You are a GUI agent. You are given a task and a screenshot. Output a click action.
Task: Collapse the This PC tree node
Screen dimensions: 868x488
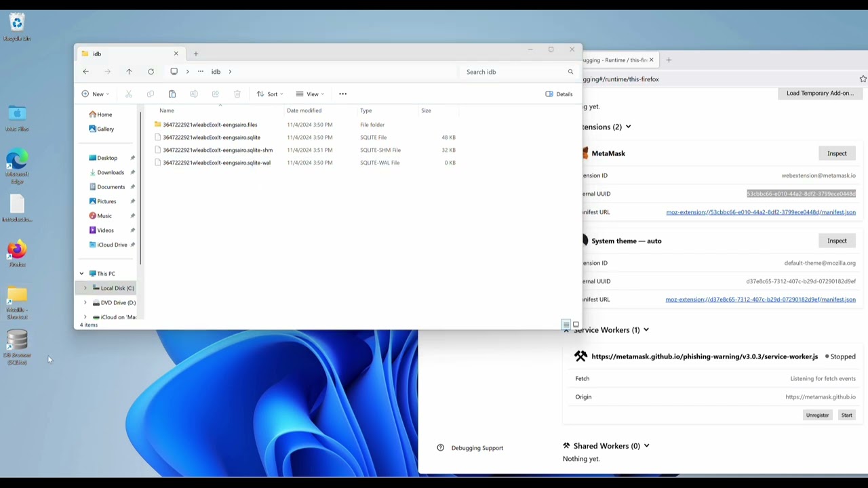point(81,274)
